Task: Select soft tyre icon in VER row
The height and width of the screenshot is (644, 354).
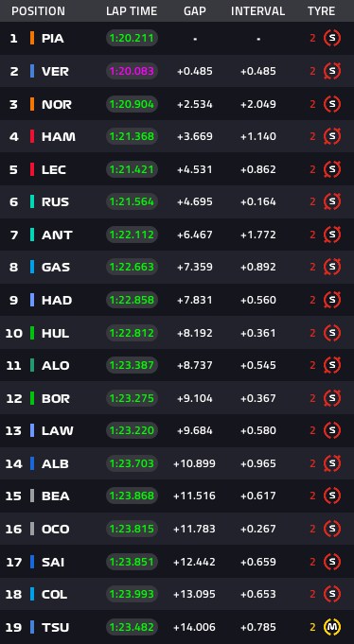Action: 332,71
